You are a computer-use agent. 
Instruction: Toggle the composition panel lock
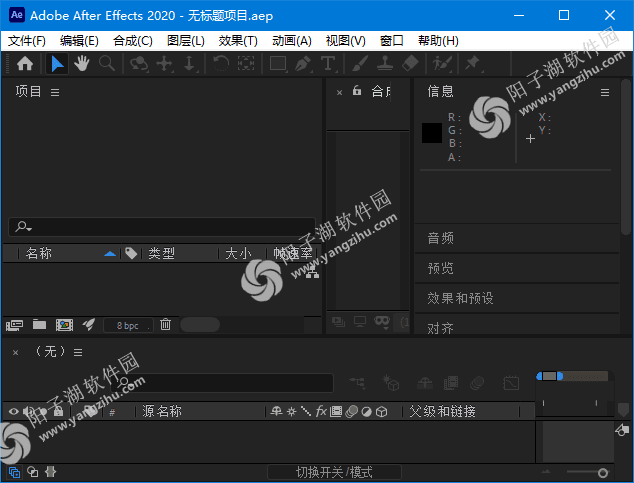click(357, 91)
